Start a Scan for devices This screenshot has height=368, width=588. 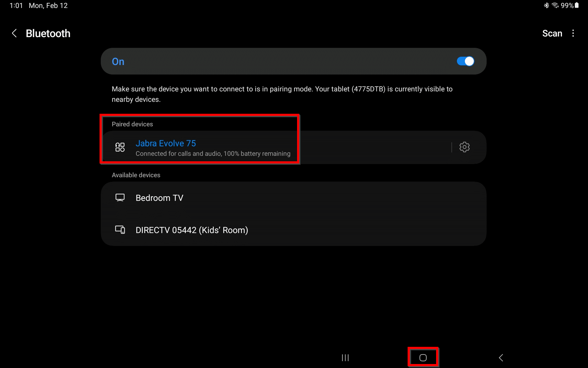tap(552, 33)
